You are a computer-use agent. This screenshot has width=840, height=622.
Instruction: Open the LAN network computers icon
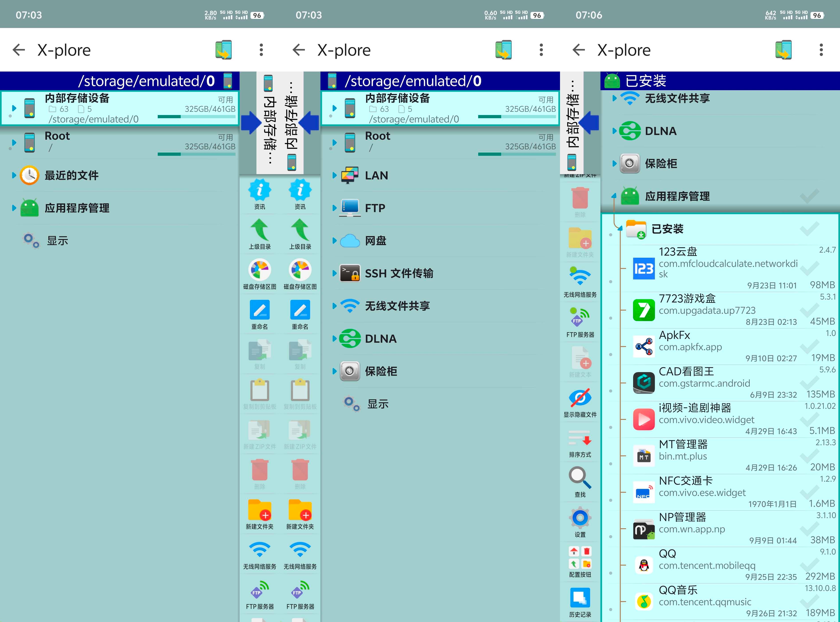click(350, 175)
